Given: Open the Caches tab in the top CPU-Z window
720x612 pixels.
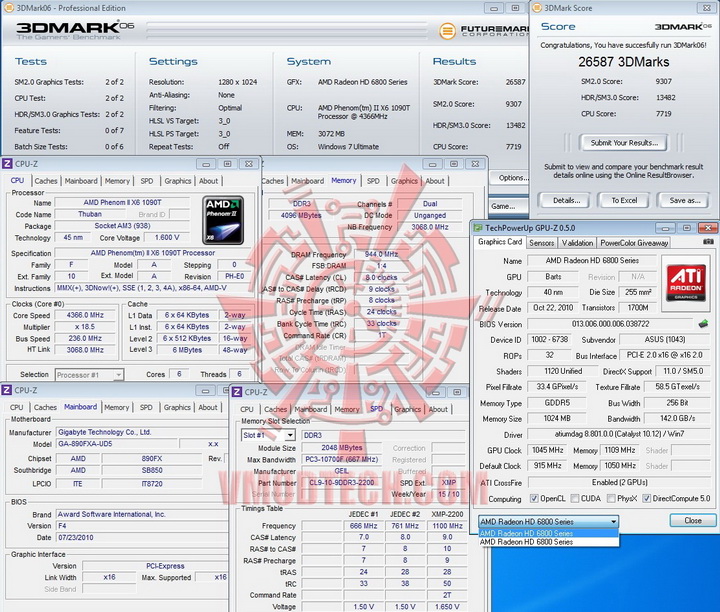Looking at the screenshot, I should pos(46,181).
